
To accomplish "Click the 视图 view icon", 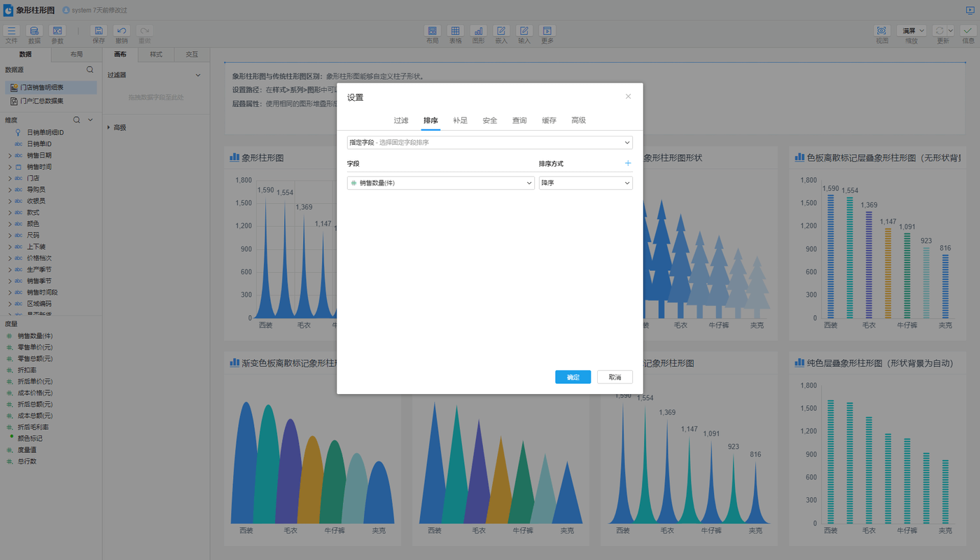I will 881,31.
